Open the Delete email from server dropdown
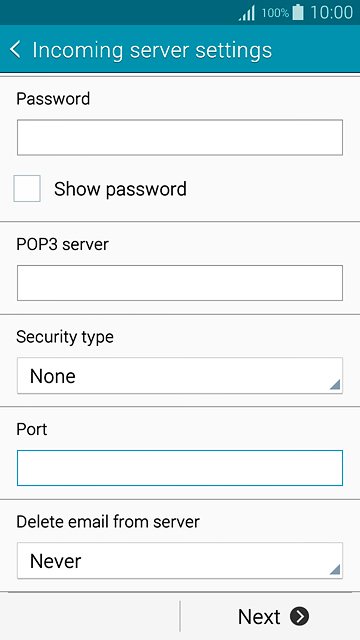This screenshot has width=360, height=640. pyautogui.click(x=180, y=561)
